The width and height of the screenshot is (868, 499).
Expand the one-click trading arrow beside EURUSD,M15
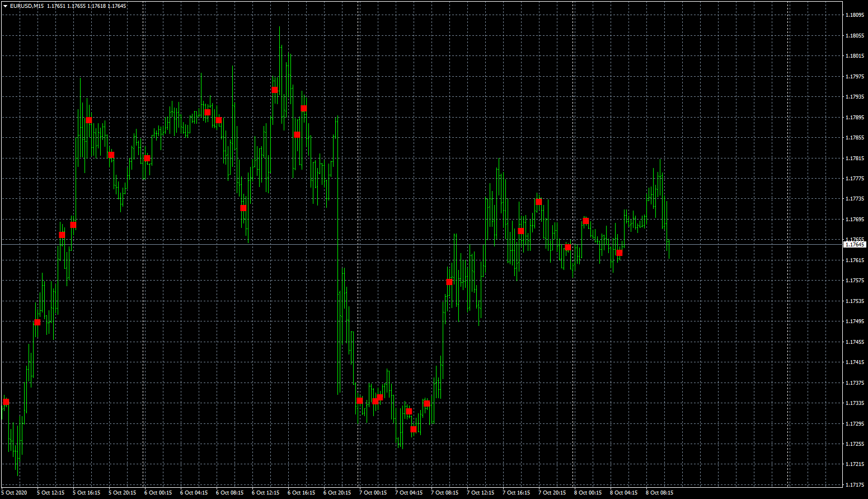click(5, 6)
